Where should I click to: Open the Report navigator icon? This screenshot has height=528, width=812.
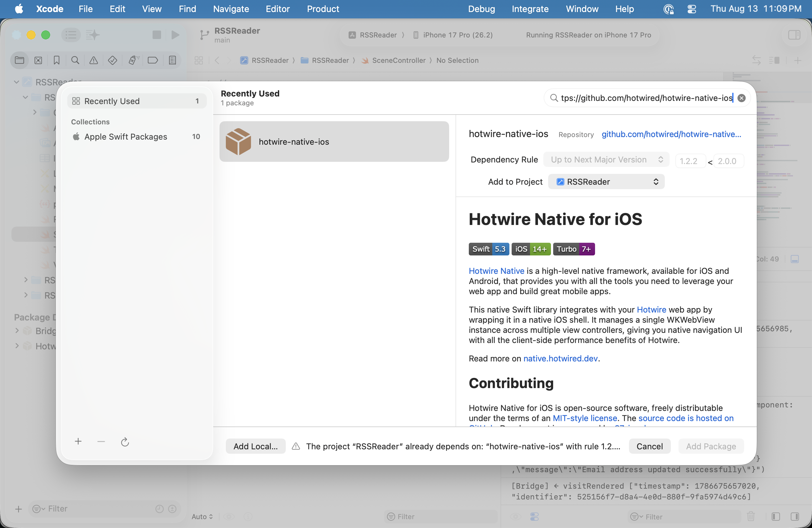(172, 60)
